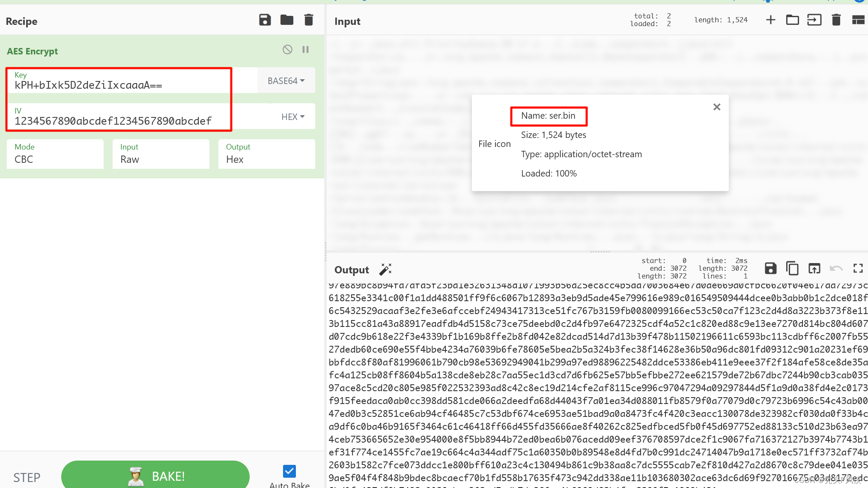
Task: Save output to file
Action: click(x=771, y=269)
